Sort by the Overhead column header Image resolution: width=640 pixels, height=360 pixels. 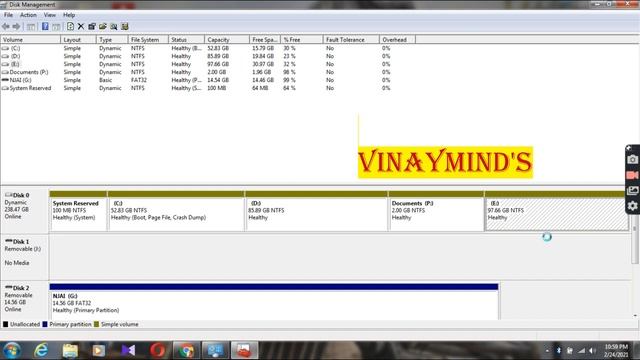point(397,40)
